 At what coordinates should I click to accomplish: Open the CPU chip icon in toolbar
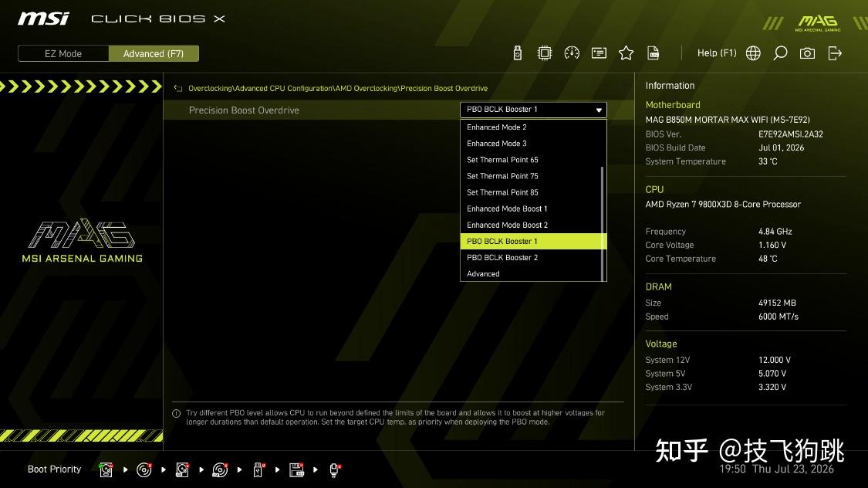coord(545,53)
